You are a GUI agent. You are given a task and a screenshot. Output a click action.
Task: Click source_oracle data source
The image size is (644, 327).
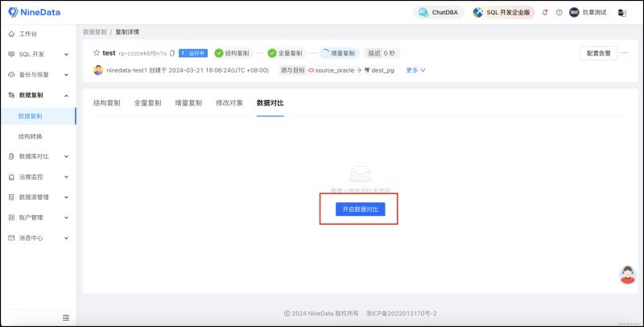(x=331, y=70)
